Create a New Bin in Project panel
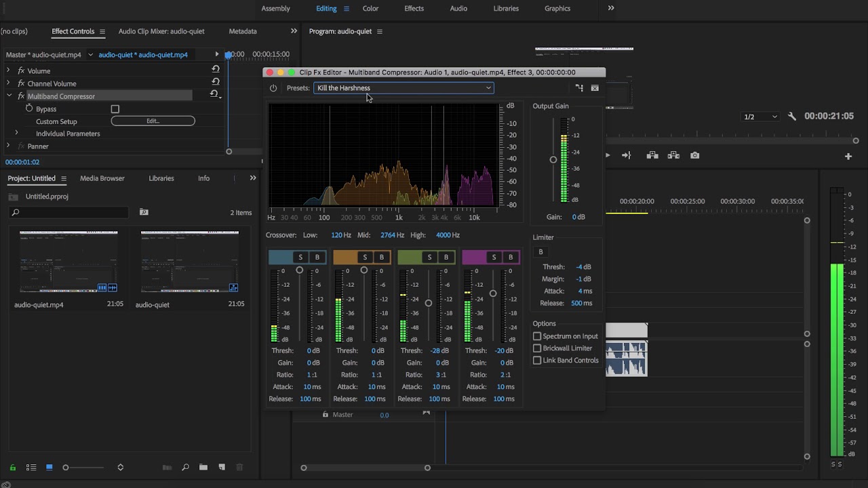The width and height of the screenshot is (868, 488). [x=203, y=467]
